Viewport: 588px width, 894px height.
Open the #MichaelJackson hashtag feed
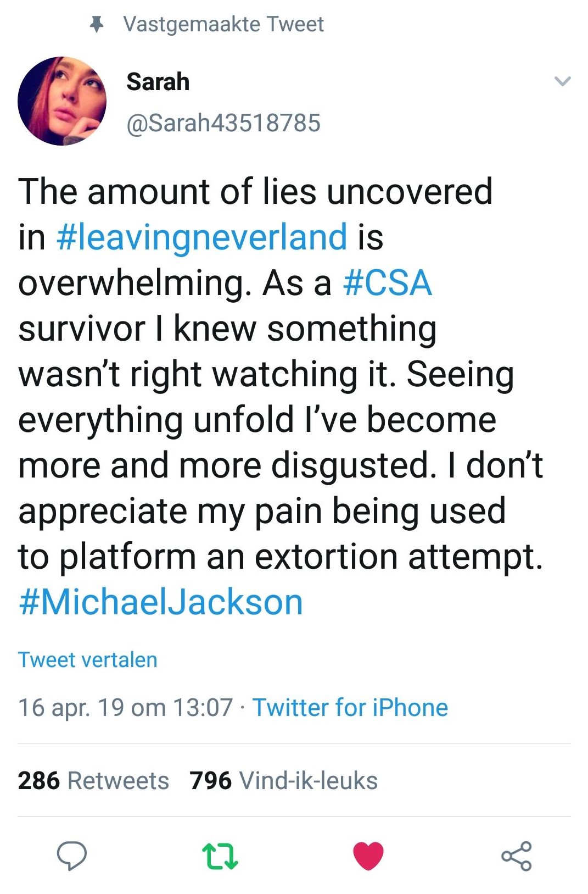point(159,602)
